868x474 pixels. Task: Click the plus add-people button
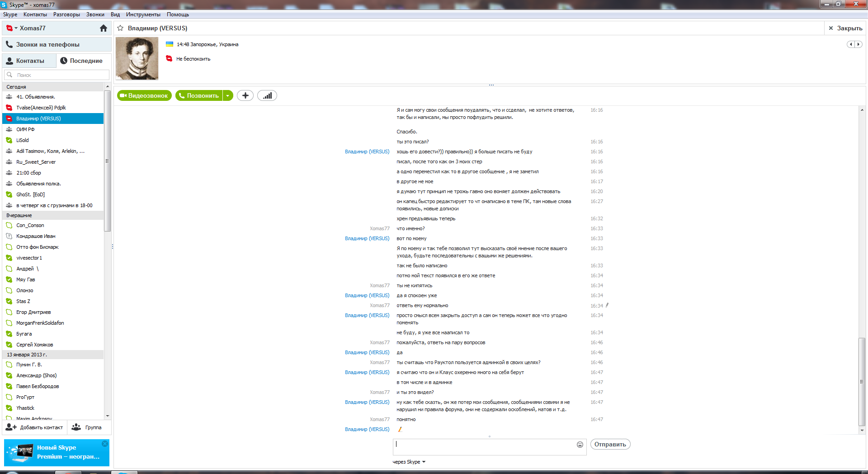(245, 95)
